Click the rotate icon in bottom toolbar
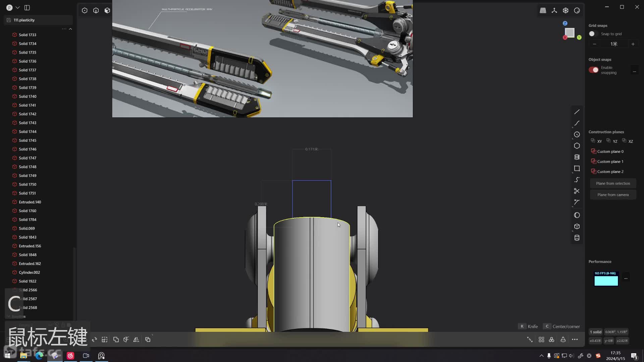The height and width of the screenshot is (362, 644). (95, 340)
